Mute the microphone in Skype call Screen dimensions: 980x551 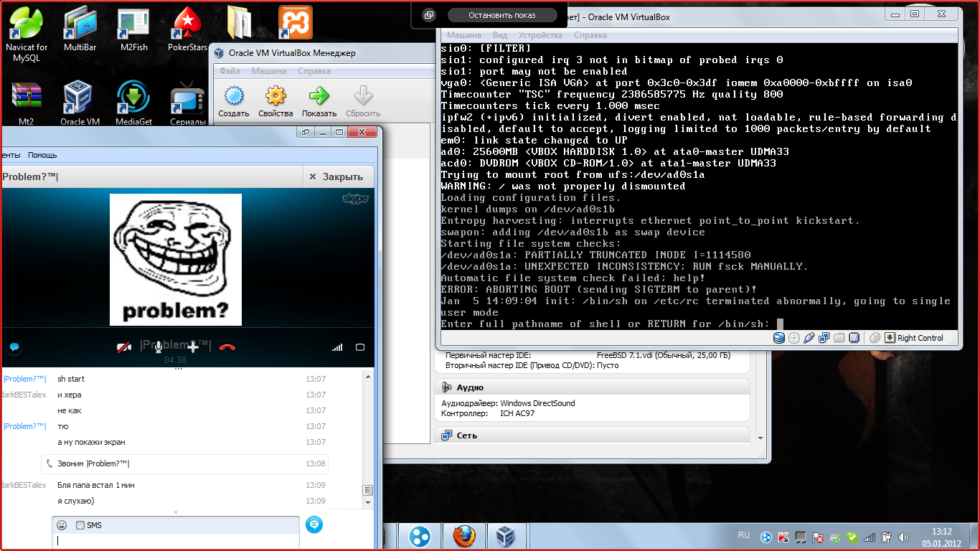(158, 347)
